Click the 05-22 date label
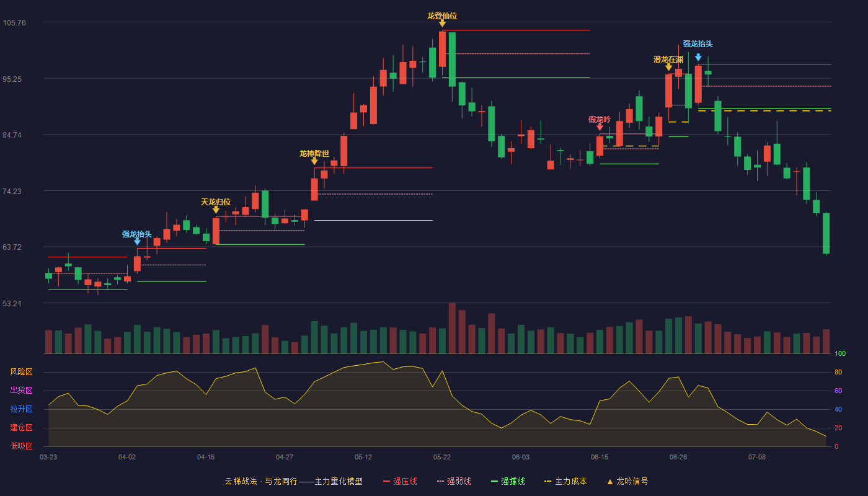The height and width of the screenshot is (496, 868). (442, 457)
